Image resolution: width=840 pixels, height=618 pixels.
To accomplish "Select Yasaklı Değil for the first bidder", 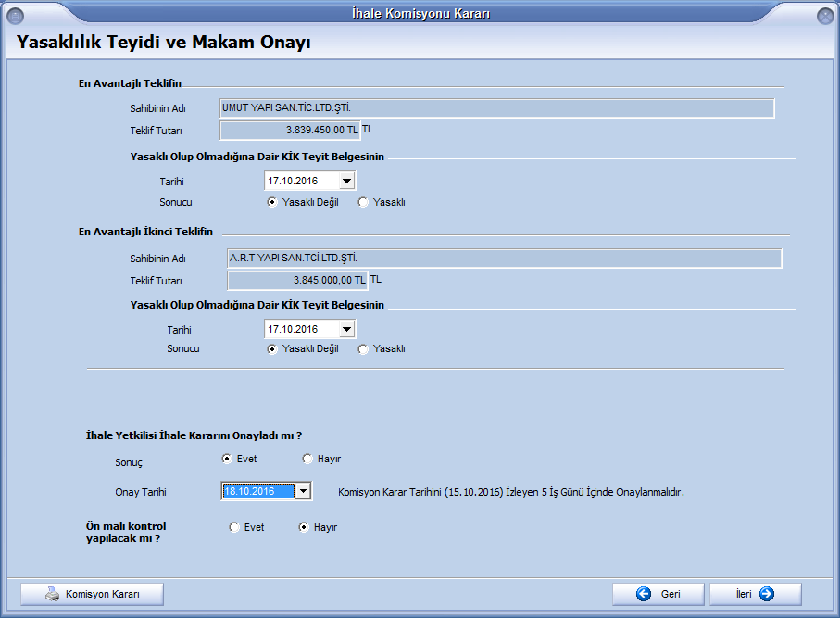I will [x=272, y=203].
